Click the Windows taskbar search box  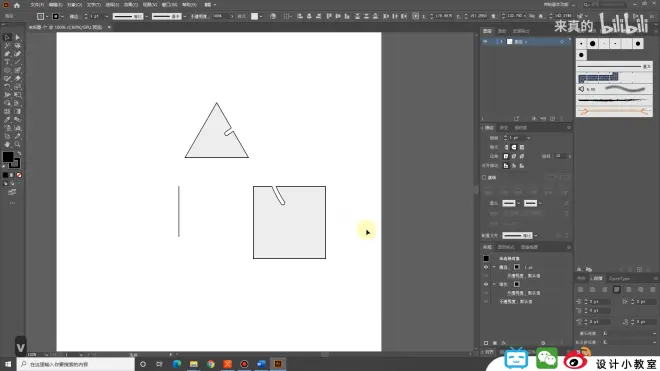point(76,364)
